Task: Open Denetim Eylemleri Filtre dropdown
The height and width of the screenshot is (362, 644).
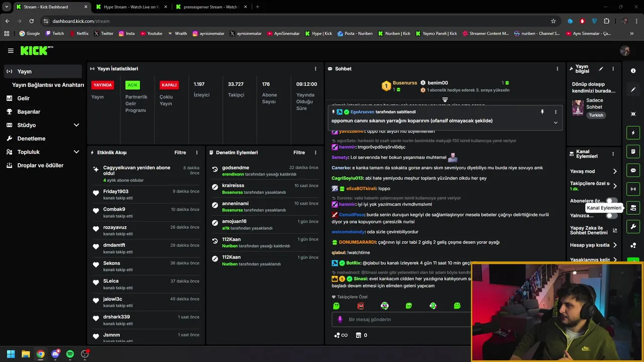Action: (299, 152)
